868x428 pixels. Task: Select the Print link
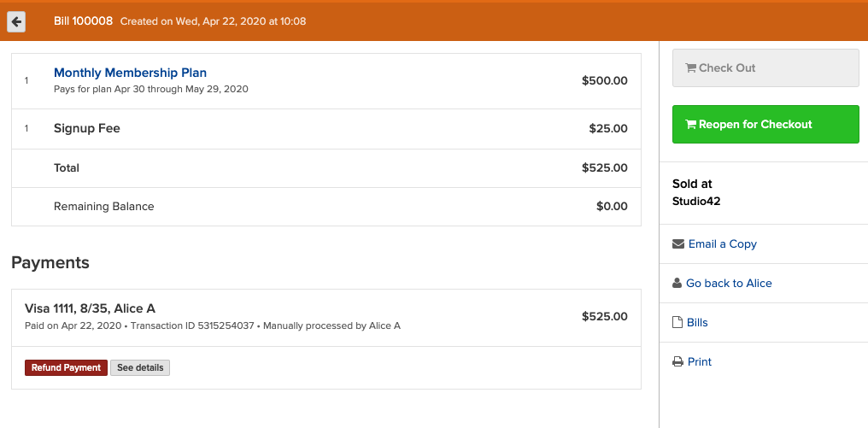700,362
